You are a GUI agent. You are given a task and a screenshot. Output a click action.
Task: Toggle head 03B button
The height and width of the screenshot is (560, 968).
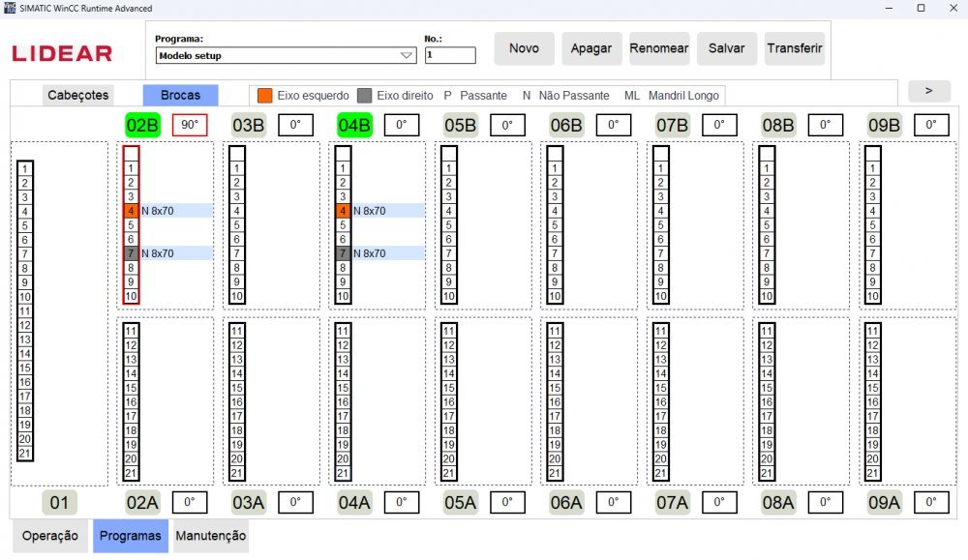[x=248, y=125]
